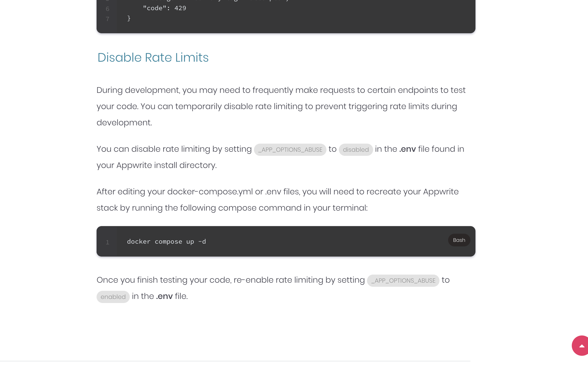Click the "code": 429 line
Screen dimensions: 588x371
coord(164,8)
